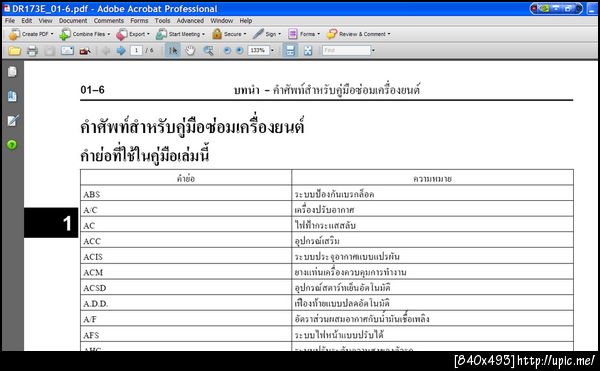This screenshot has width=600, height=371.
Task: Select the A.D.D. abbreviation cell
Action: point(186,304)
